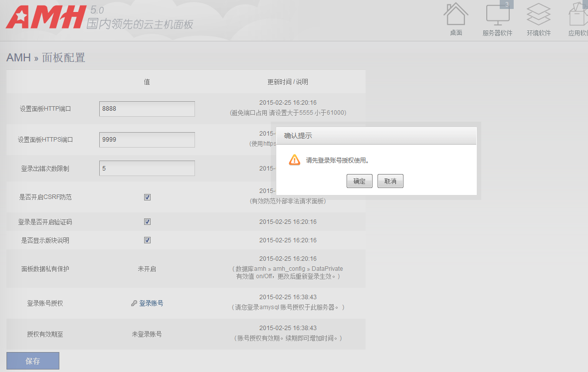The height and width of the screenshot is (372, 588).
Task: Click the badge showing 3 on 服务器软件
Action: click(x=507, y=4)
